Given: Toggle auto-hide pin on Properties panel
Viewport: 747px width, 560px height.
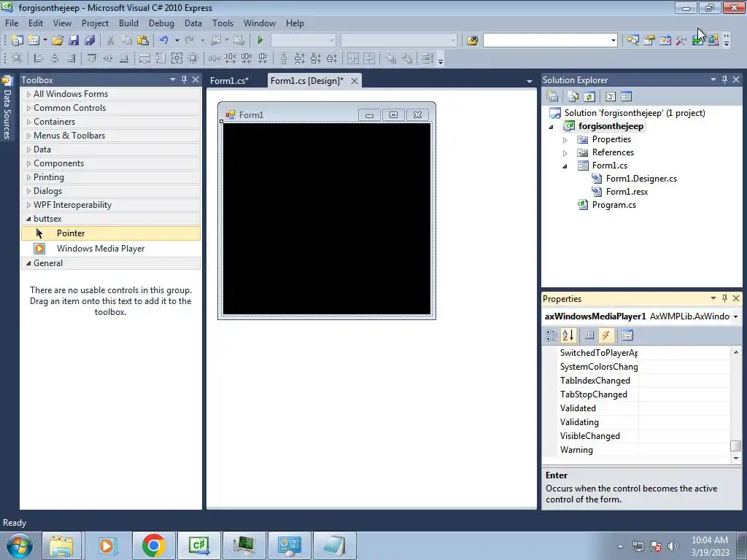Looking at the screenshot, I should [x=724, y=298].
